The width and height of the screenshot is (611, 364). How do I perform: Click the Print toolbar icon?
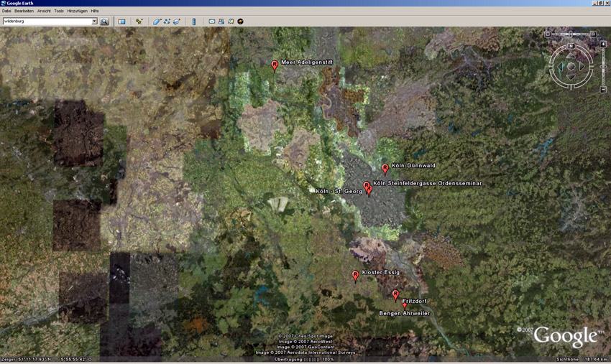[221, 22]
